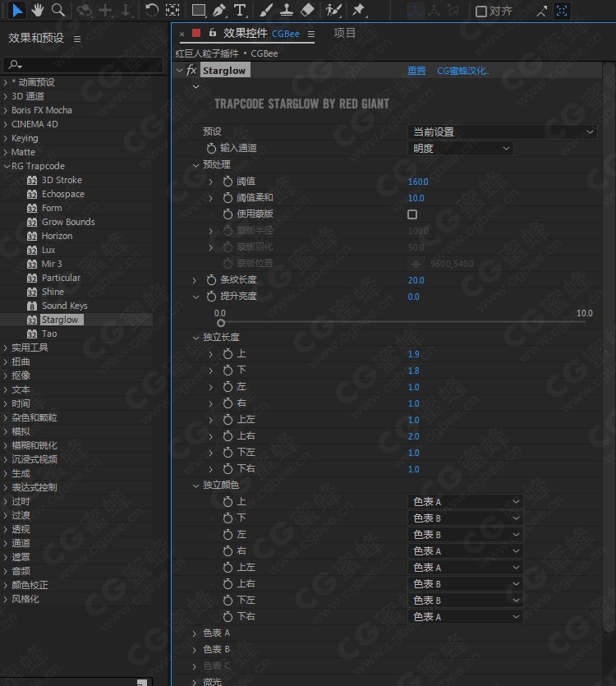The image size is (616, 686).
Task: Click the 提升亮度 slider handle
Action: click(x=221, y=323)
